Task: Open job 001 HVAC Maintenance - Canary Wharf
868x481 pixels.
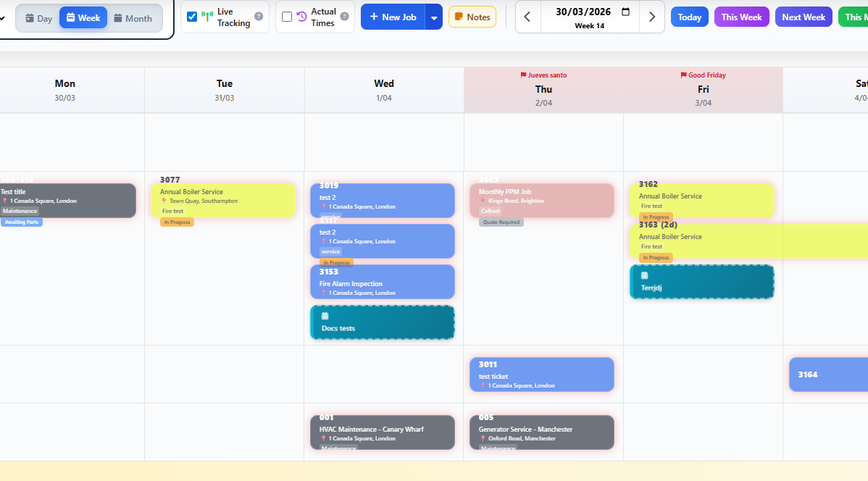Action: pos(383,432)
